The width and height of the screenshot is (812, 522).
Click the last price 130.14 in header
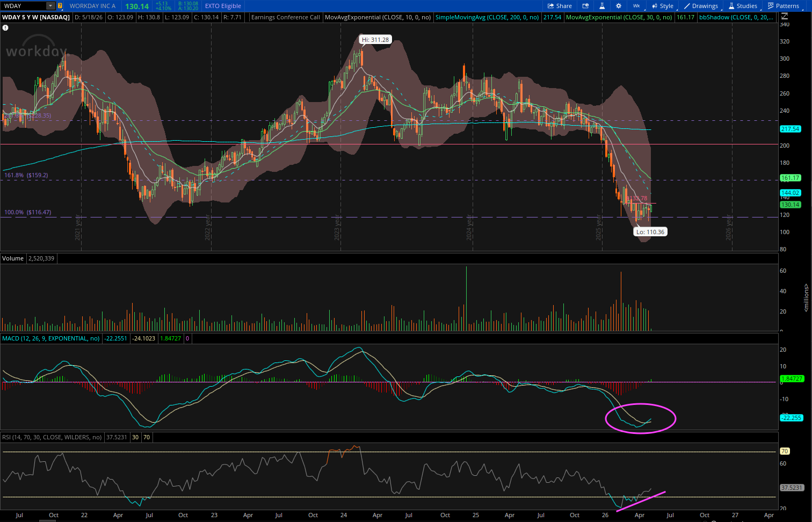137,6
